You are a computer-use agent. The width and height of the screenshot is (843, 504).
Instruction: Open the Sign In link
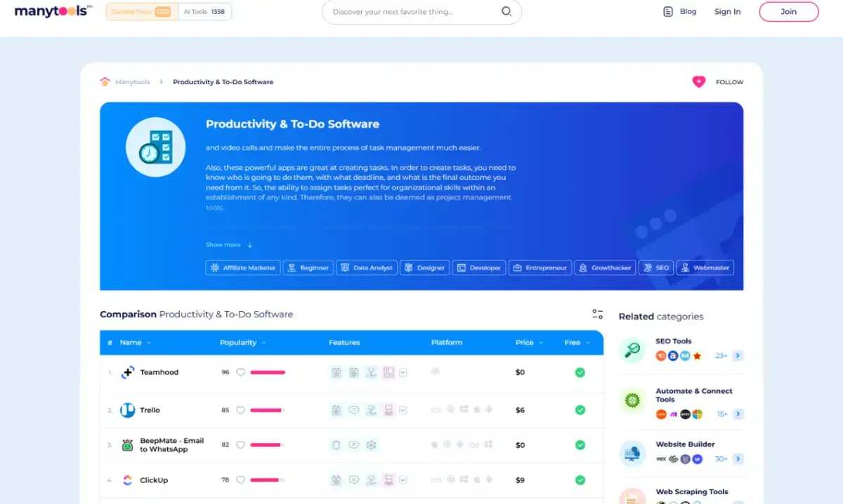pos(727,12)
